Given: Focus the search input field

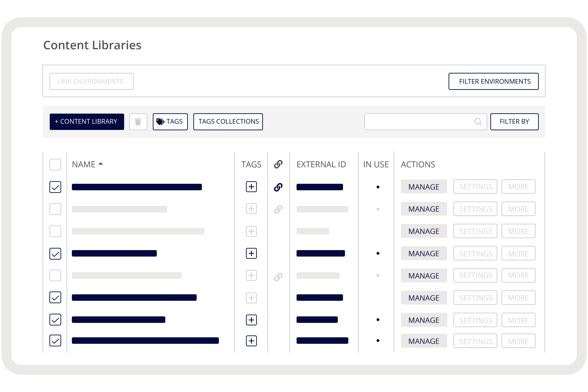Looking at the screenshot, I should (x=418, y=122).
